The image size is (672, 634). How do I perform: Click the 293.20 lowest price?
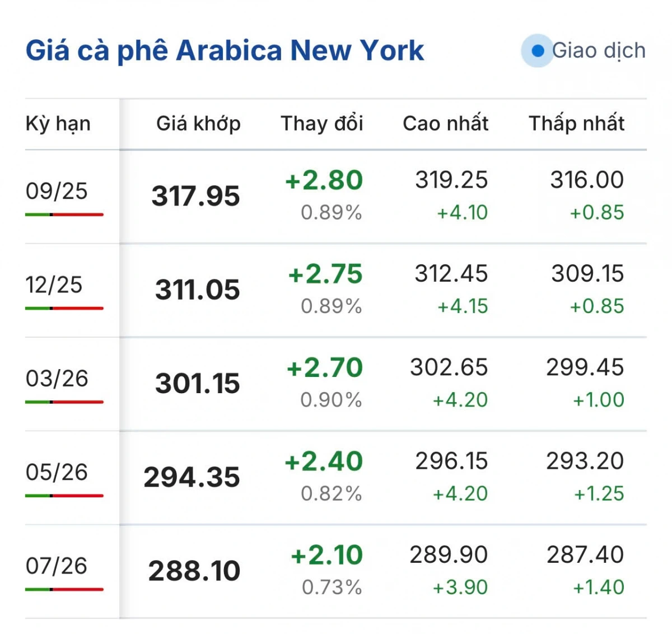click(x=585, y=461)
